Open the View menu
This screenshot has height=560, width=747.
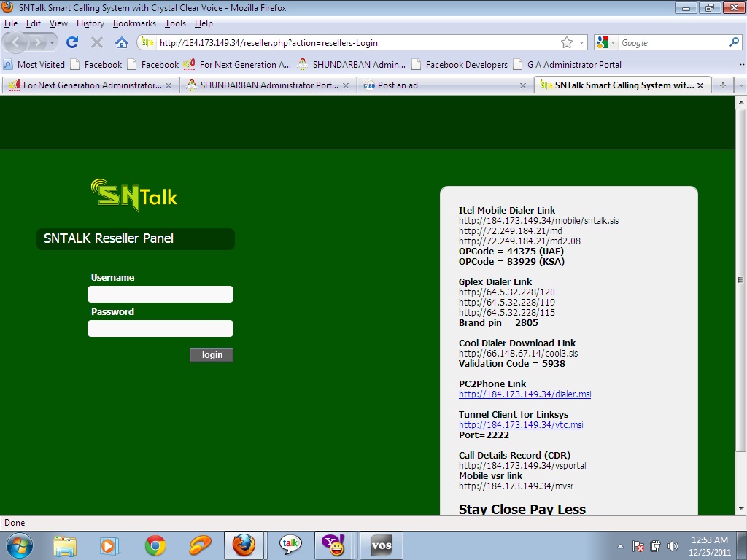click(58, 23)
